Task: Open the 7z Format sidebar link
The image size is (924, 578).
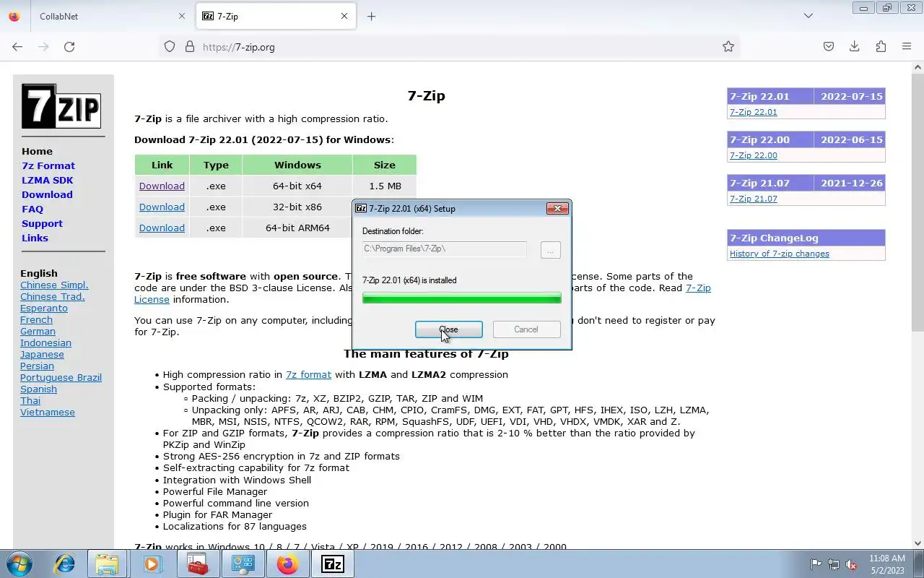Action: coord(48,165)
